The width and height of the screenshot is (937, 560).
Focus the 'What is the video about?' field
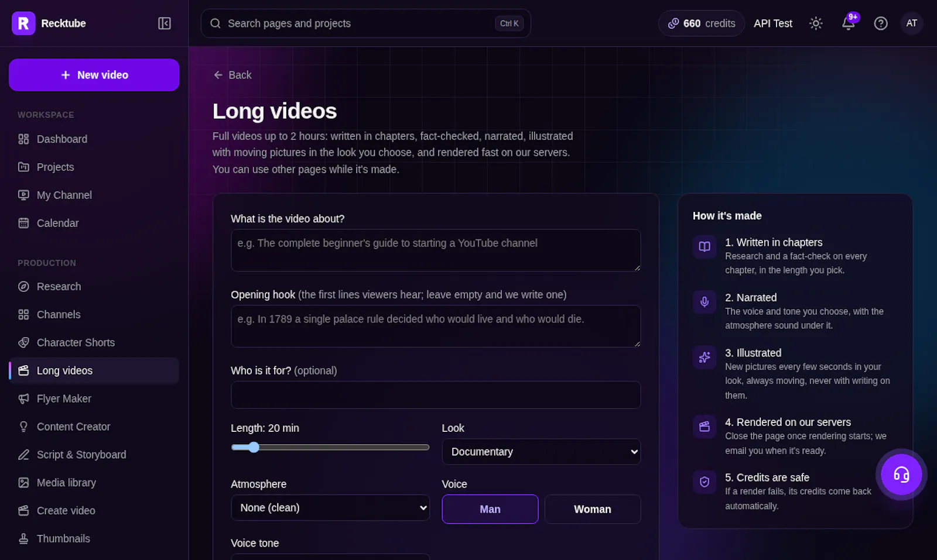point(436,250)
